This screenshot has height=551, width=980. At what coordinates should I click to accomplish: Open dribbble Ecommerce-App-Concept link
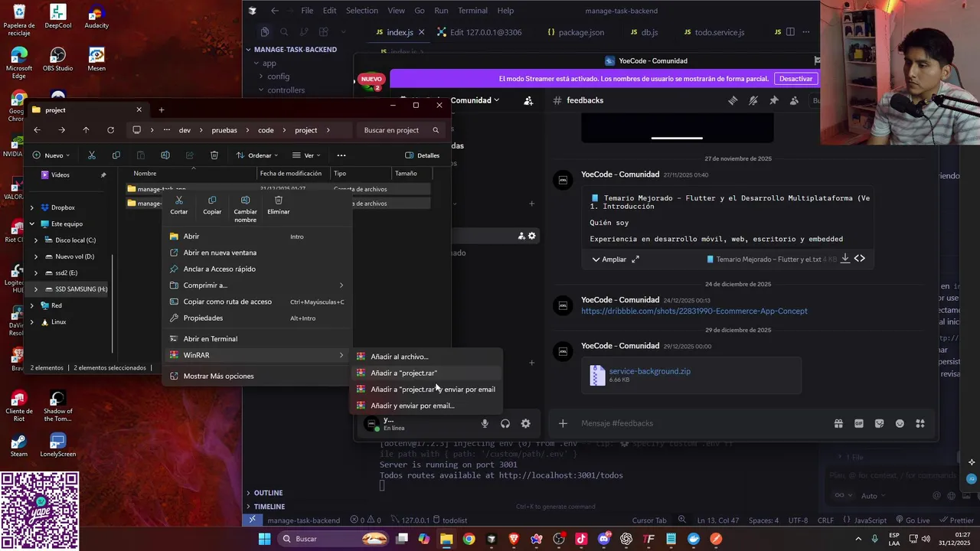tap(694, 311)
